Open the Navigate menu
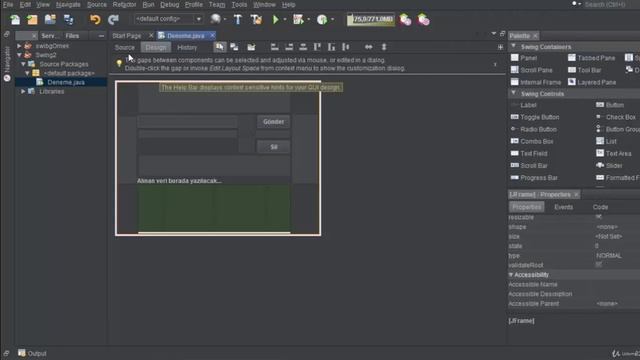 (68, 4)
